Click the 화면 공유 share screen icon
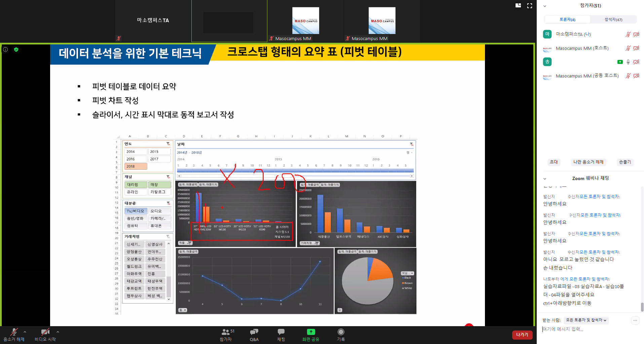 311,332
